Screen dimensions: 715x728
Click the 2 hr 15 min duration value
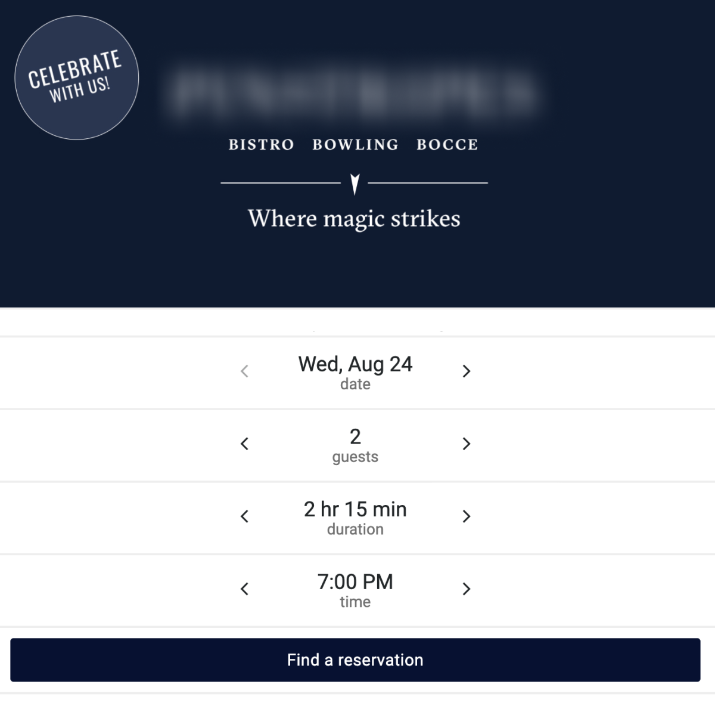pyautogui.click(x=355, y=510)
